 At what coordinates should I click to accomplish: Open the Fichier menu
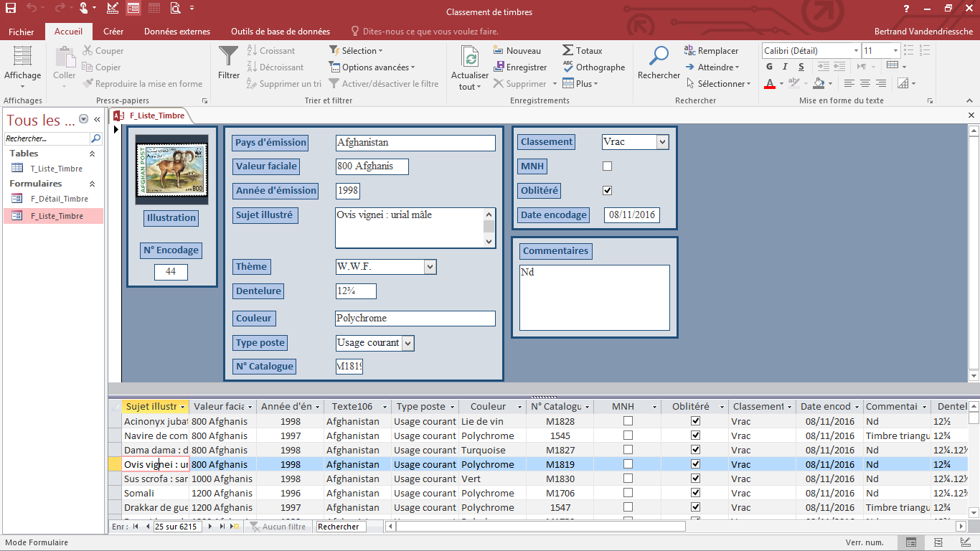22,32
